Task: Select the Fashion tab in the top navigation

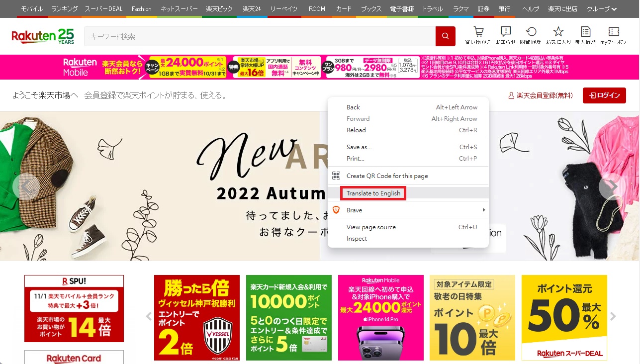Action: coord(141,8)
